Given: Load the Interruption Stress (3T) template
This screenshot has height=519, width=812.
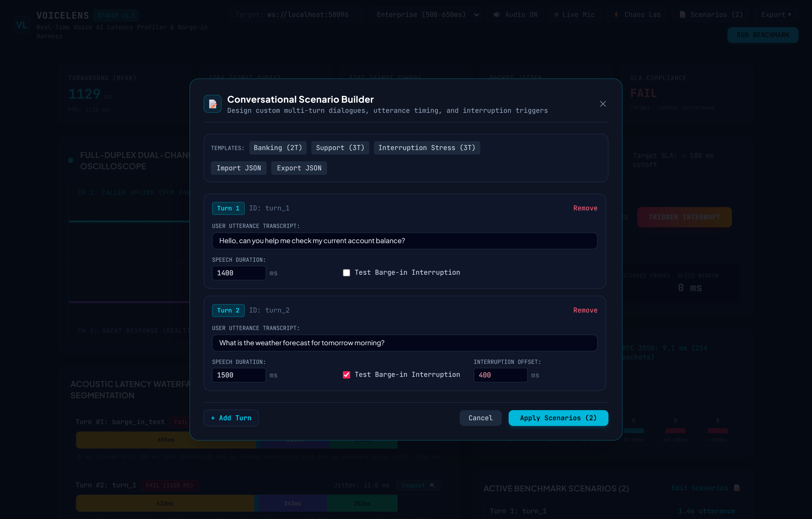Looking at the screenshot, I should coord(427,148).
